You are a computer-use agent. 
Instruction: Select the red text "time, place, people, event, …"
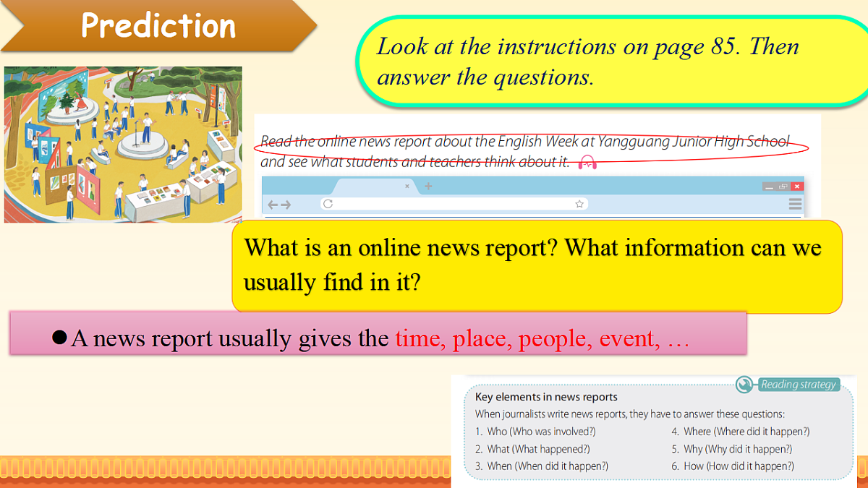(542, 338)
